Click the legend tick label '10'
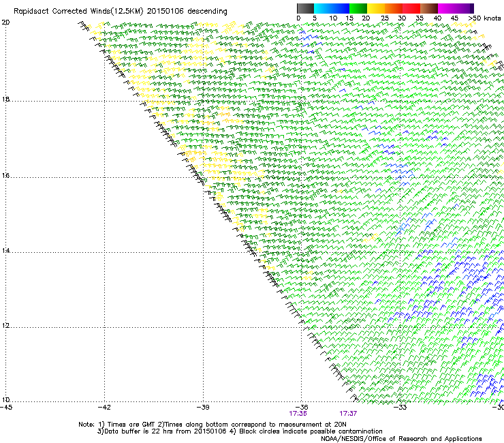Viewport: 504px width, 443px height. (333, 18)
